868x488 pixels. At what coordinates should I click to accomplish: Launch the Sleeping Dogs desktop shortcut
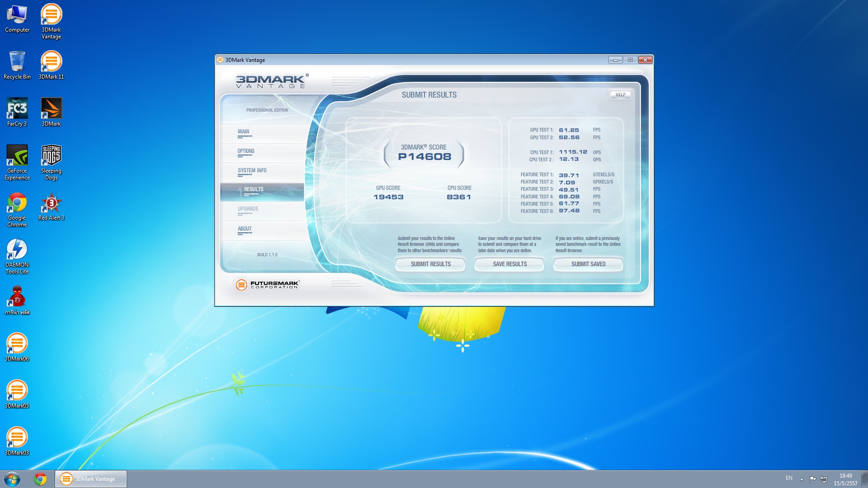point(51,156)
